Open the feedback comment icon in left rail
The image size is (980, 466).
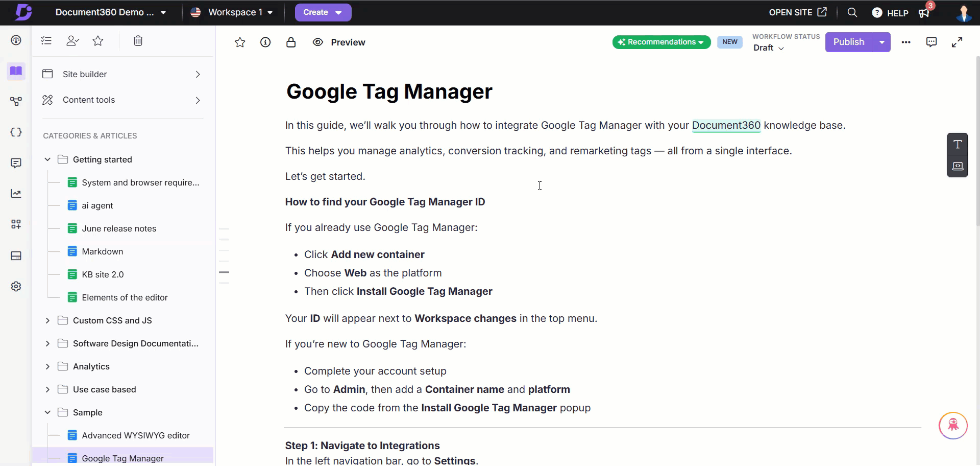click(x=16, y=163)
